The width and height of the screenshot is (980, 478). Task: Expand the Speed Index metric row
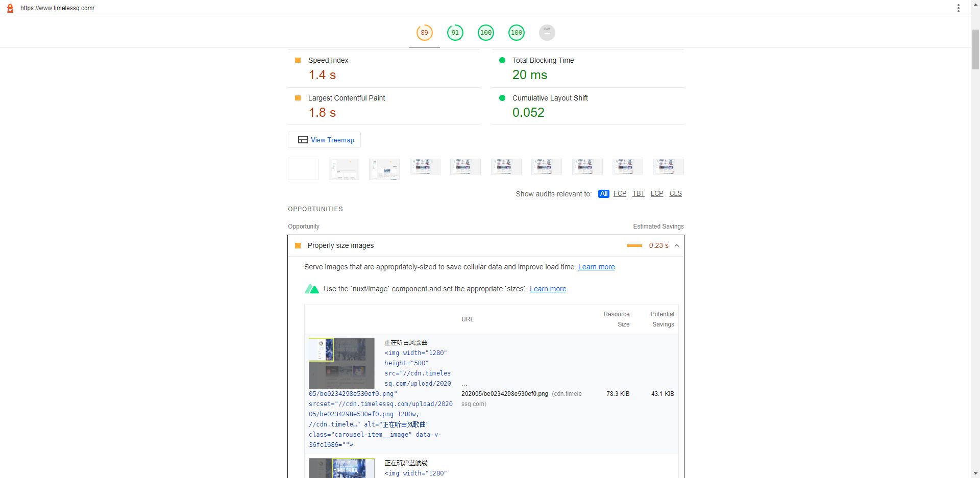384,68
